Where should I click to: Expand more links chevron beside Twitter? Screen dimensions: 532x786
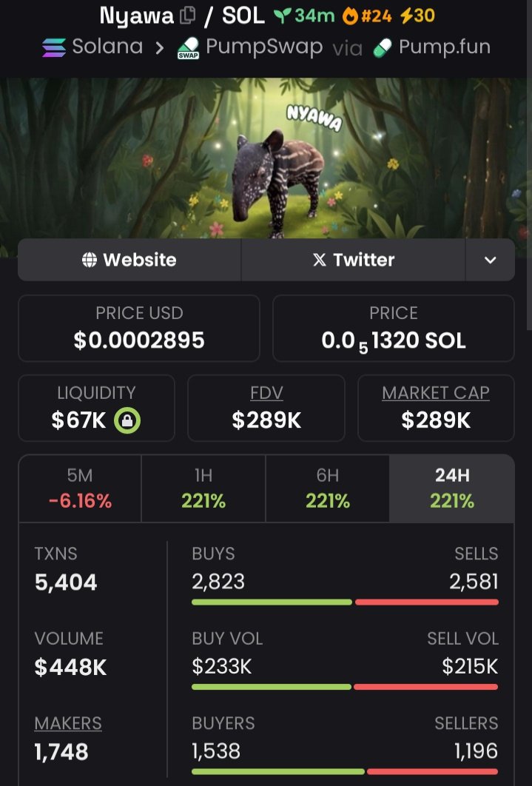click(x=490, y=260)
